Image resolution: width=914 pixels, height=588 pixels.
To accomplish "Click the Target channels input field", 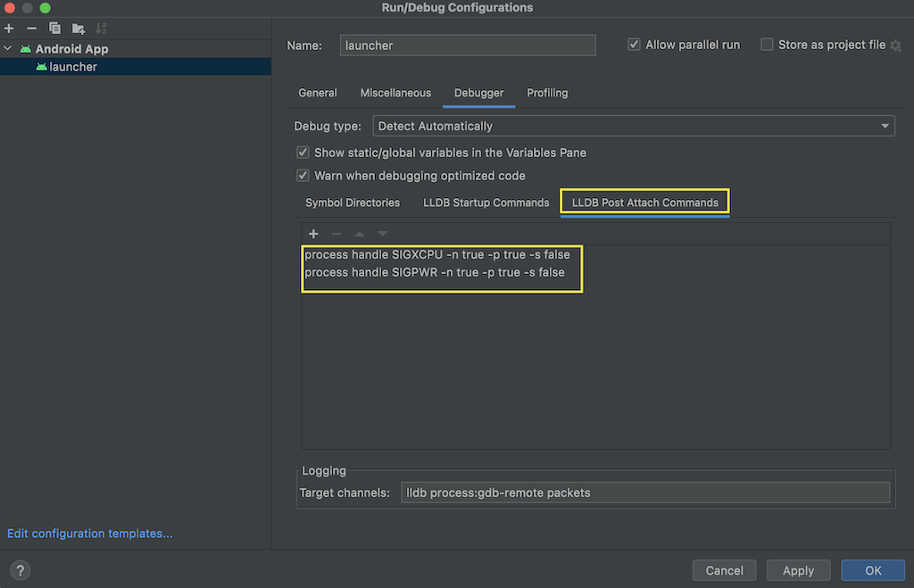I will point(645,493).
